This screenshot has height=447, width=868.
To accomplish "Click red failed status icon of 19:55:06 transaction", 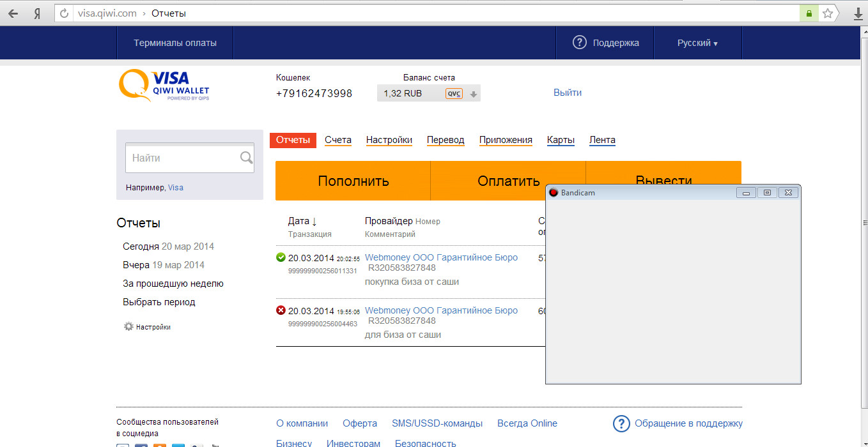I will click(281, 310).
